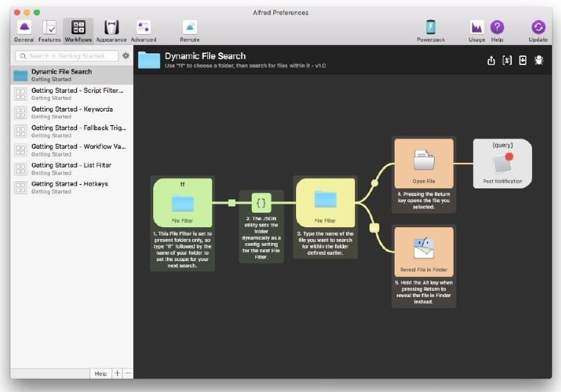Select the Getting Started - Hotkeys workflow
The height and width of the screenshot is (392, 561).
click(72, 187)
